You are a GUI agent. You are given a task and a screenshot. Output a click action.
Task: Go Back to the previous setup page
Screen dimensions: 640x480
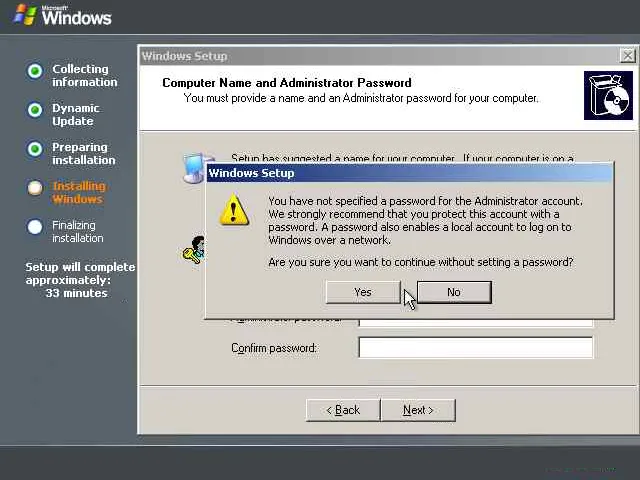[343, 410]
